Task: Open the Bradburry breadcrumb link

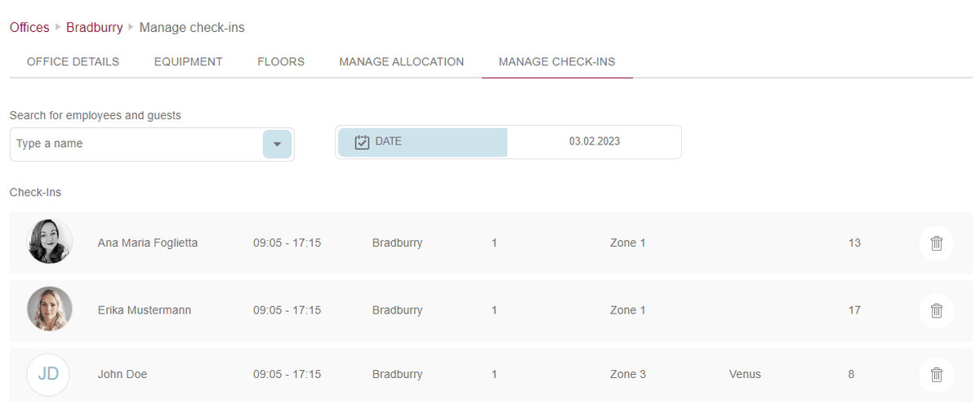Action: (x=94, y=28)
